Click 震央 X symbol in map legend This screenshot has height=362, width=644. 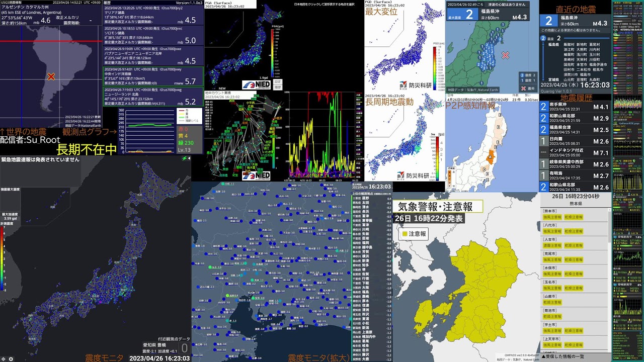(x=524, y=88)
